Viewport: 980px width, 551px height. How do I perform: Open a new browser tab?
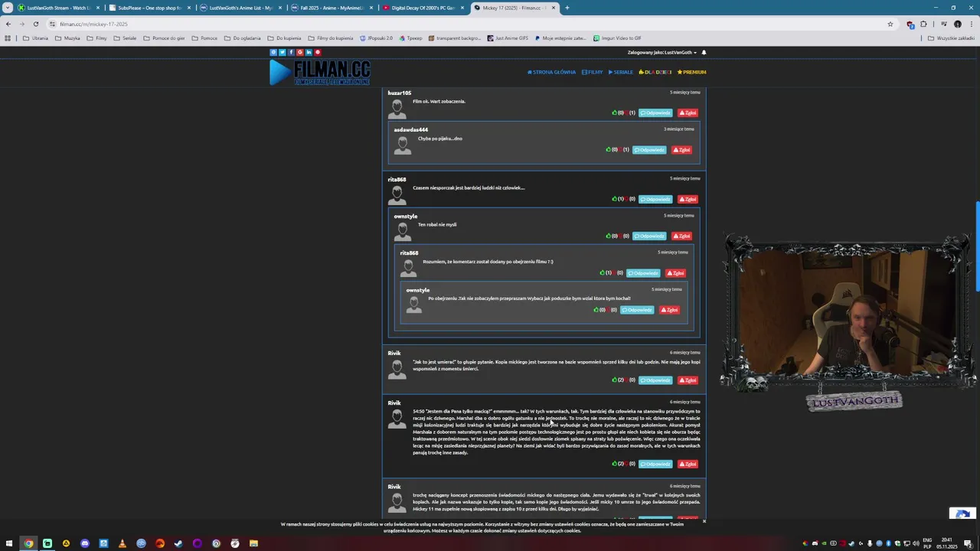point(567,8)
